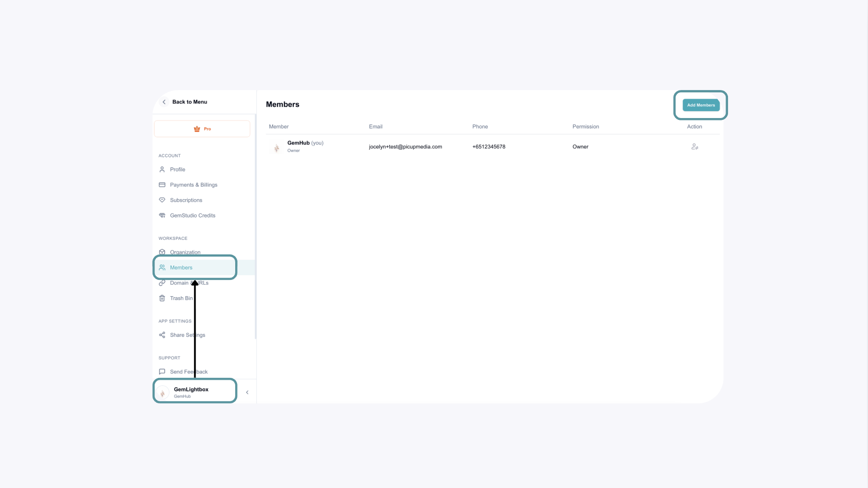Click the Payments & Billings card icon

162,185
